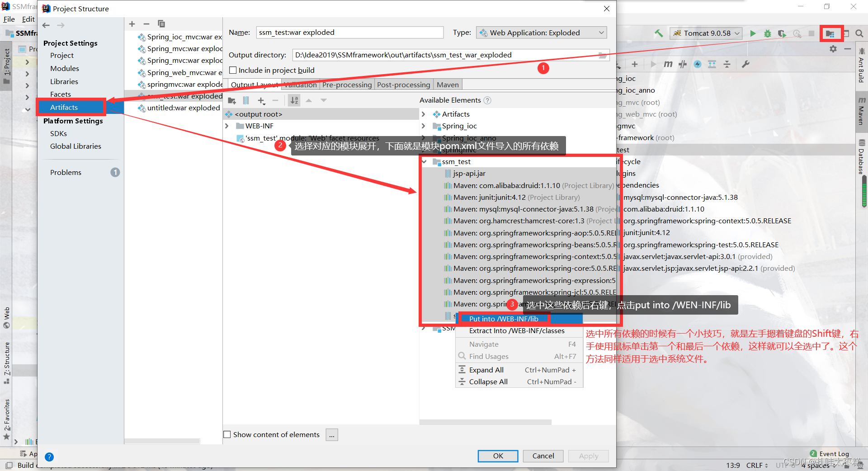The image size is (868, 471).
Task: Open the Type combo box
Action: pos(541,33)
